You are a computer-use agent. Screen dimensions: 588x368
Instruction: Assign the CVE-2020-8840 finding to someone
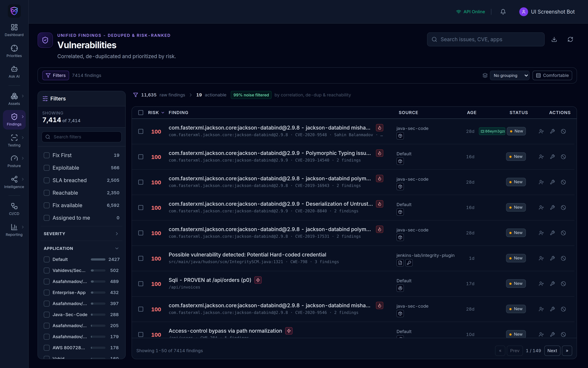[541, 208]
